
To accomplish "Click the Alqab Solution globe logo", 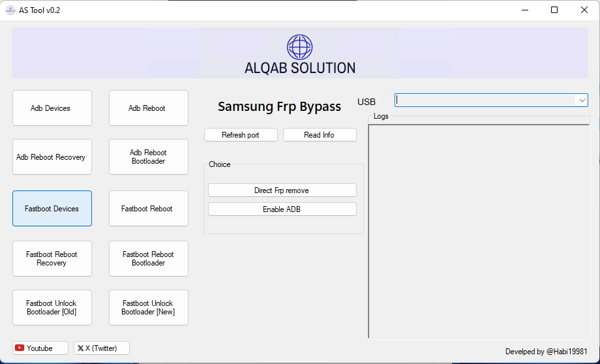I will (299, 47).
